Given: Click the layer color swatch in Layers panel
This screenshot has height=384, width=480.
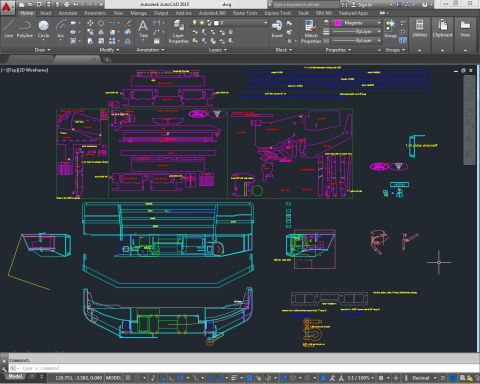Looking at the screenshot, I should point(216,23).
